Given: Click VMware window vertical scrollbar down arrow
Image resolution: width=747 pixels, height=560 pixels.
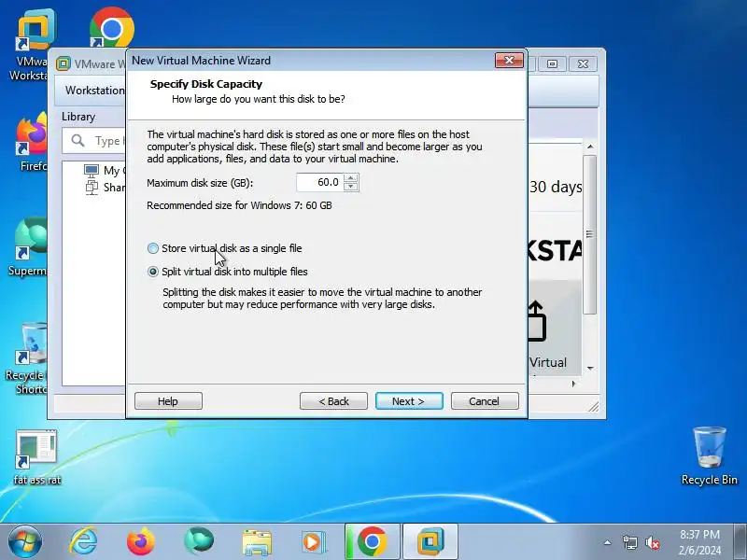Looking at the screenshot, I should [x=590, y=368].
